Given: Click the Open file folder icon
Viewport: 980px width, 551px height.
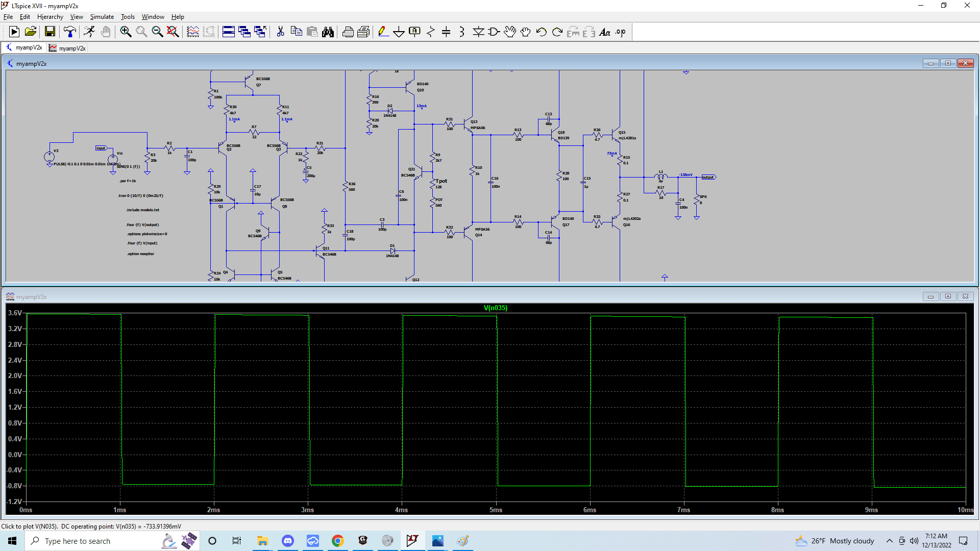Looking at the screenshot, I should point(31,32).
